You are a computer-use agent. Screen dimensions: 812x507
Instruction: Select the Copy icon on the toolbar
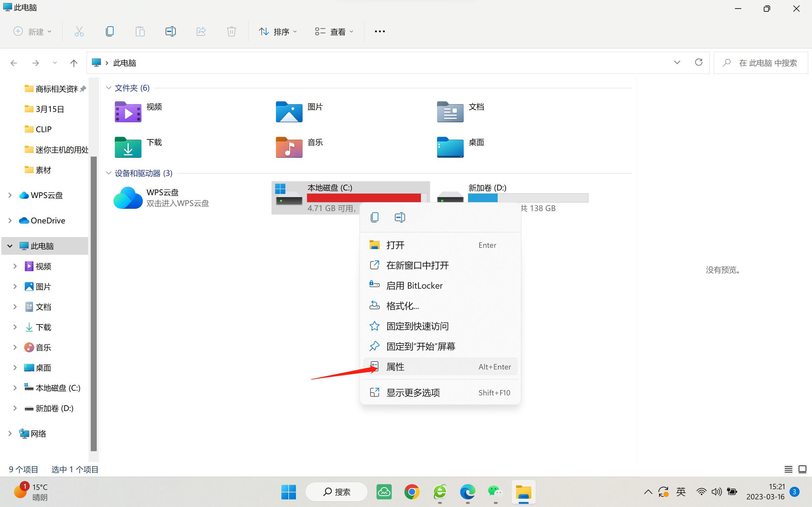click(x=110, y=31)
